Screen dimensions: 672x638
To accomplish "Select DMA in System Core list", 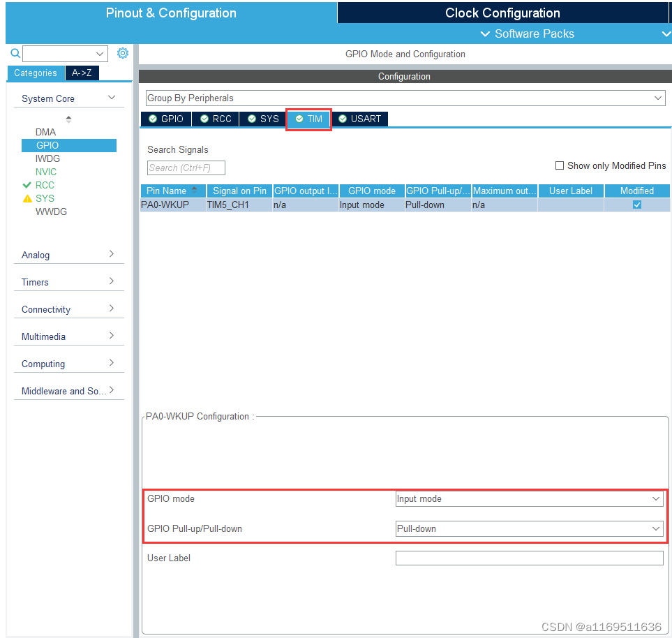I will pyautogui.click(x=45, y=132).
